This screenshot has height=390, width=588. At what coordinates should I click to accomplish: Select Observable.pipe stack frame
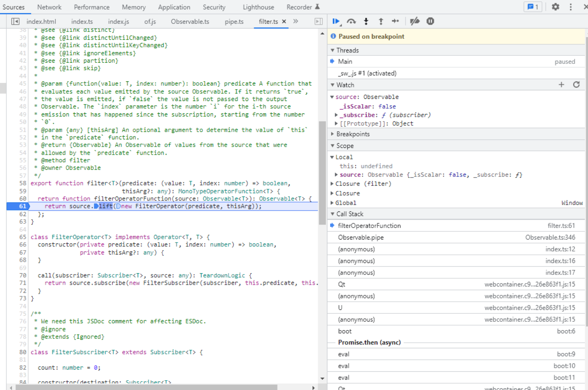point(456,237)
